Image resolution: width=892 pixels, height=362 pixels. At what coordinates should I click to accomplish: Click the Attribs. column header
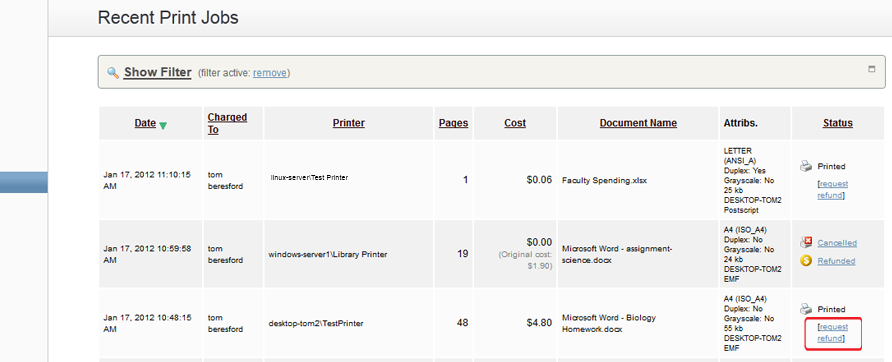pos(741,123)
